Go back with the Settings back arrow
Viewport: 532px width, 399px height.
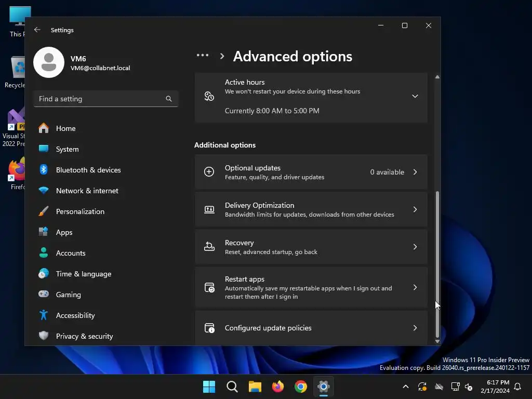(37, 30)
